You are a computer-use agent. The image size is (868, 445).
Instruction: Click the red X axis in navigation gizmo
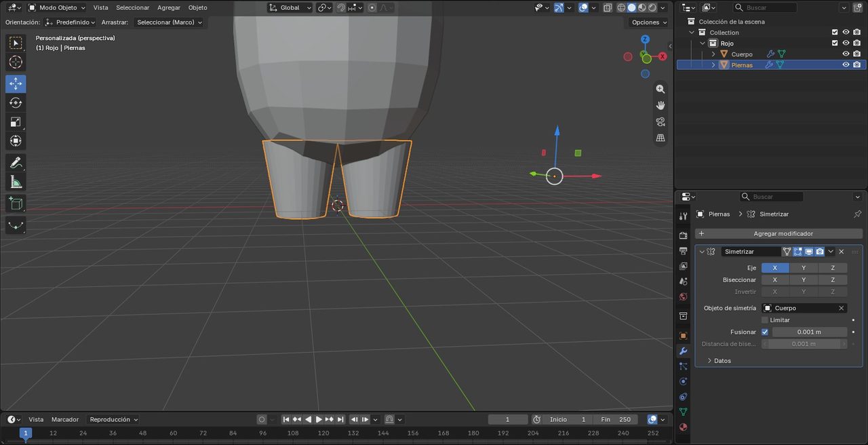663,56
